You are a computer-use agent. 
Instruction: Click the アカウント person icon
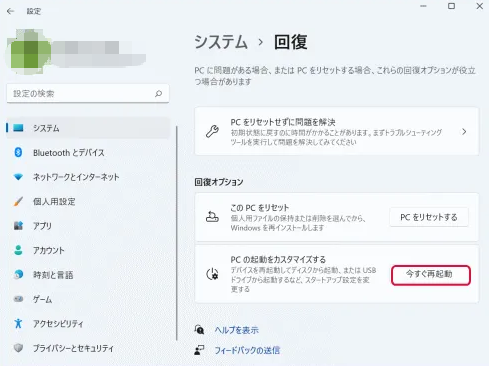tap(18, 250)
